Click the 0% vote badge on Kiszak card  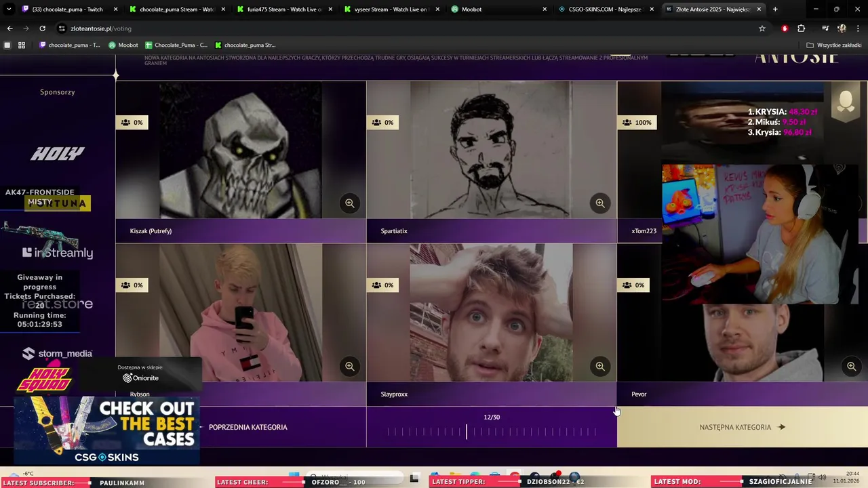pyautogui.click(x=132, y=123)
